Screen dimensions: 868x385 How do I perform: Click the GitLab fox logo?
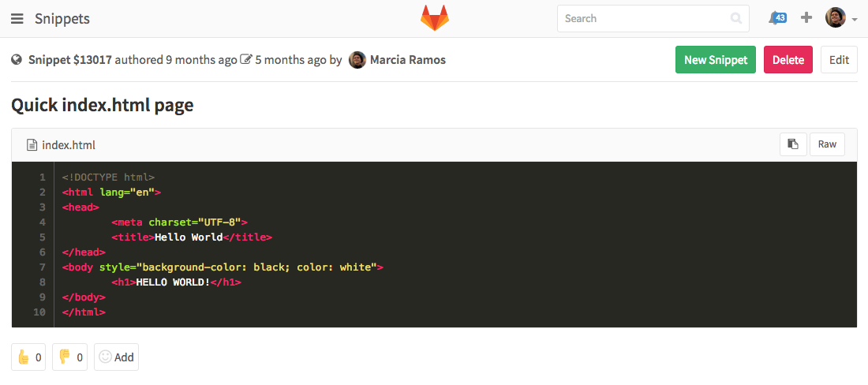[434, 18]
